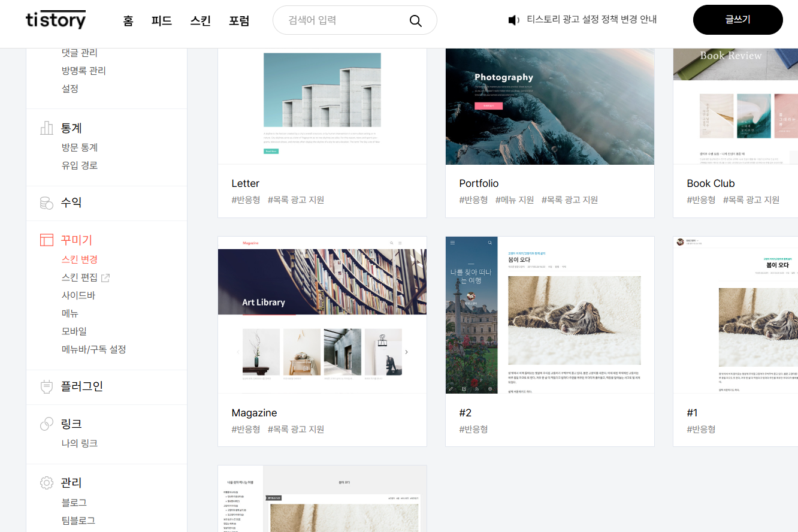Open 모바일 settings
Screen dimensions: 798x532
tap(74, 331)
